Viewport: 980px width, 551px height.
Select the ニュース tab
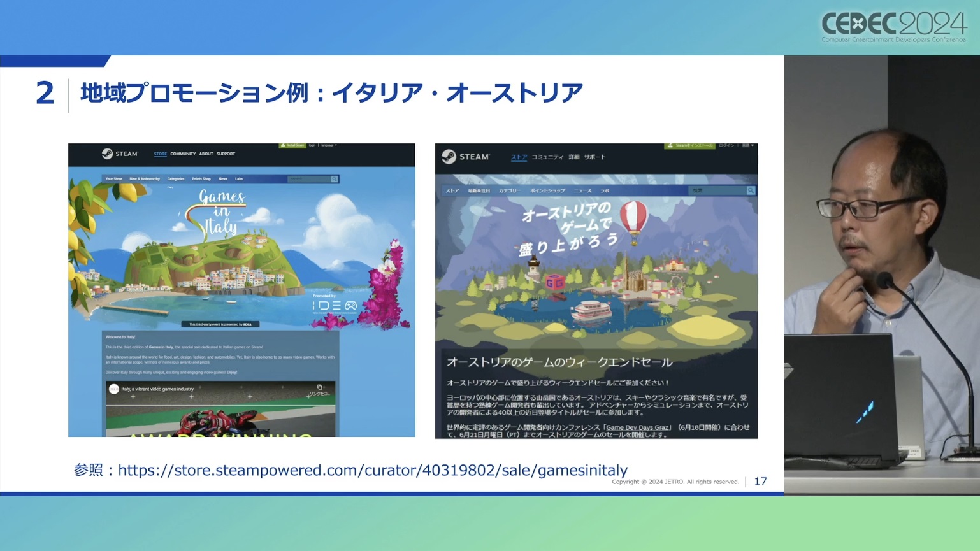(x=582, y=190)
